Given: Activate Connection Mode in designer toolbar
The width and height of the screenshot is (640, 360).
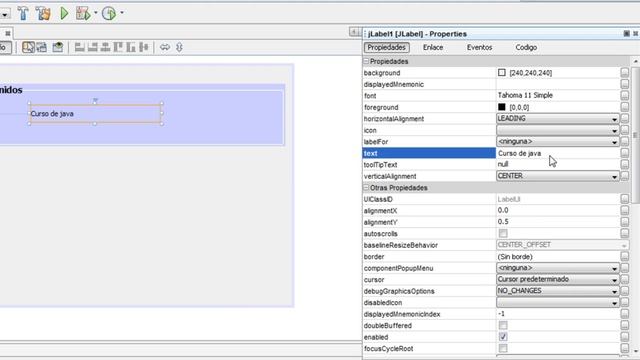Looking at the screenshot, I should coord(42,47).
